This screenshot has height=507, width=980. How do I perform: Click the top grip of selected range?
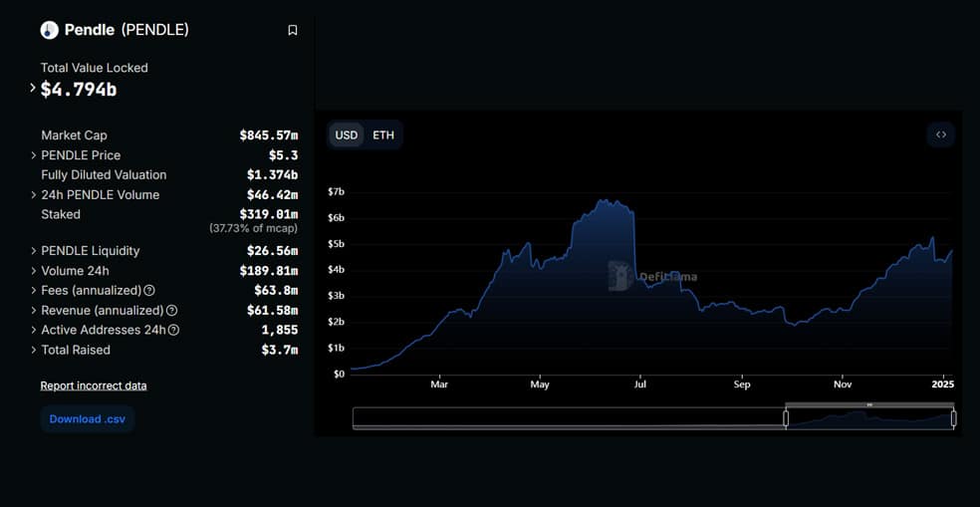coord(869,405)
